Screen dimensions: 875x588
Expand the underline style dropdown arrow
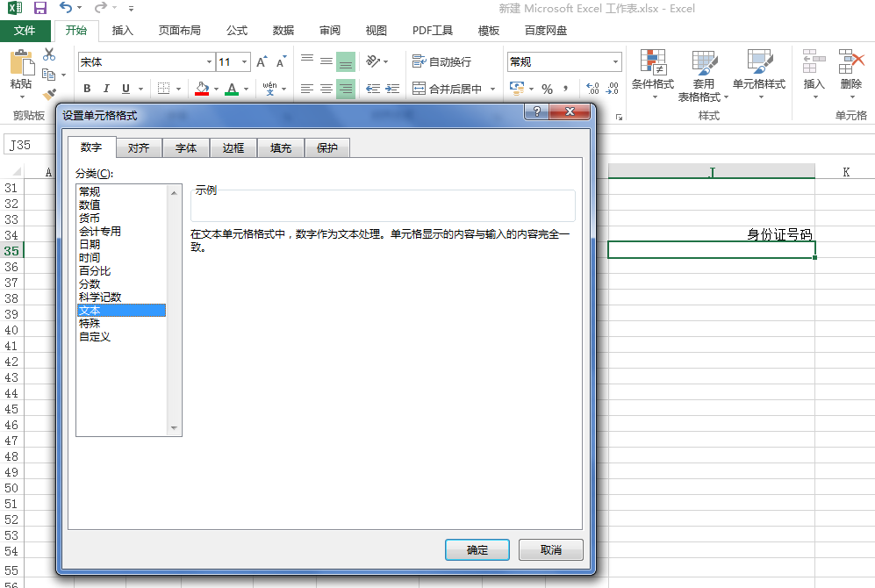pyautogui.click(x=140, y=90)
